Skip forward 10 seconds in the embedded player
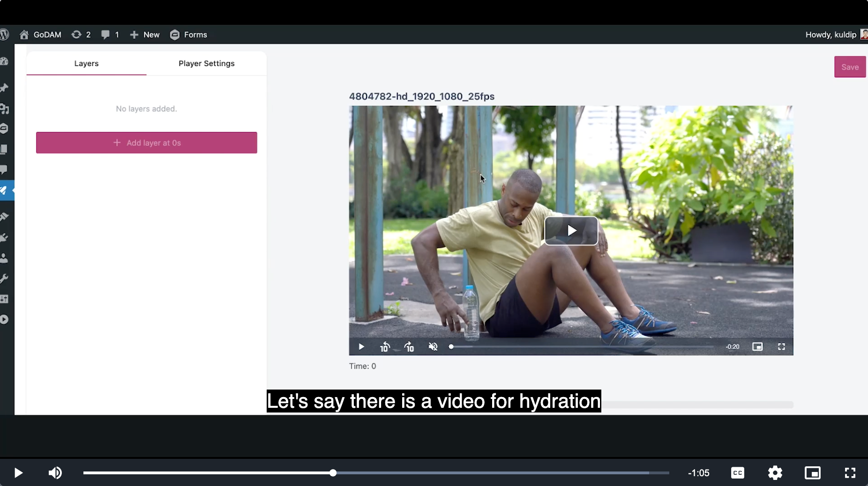Screen dimensions: 868x486 click(409, 347)
